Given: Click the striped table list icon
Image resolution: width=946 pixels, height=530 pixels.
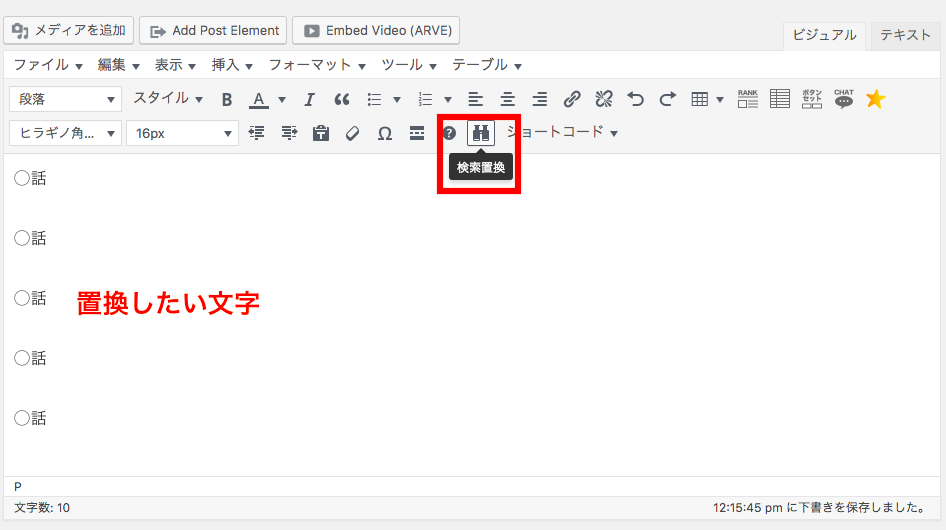Looking at the screenshot, I should pyautogui.click(x=780, y=99).
